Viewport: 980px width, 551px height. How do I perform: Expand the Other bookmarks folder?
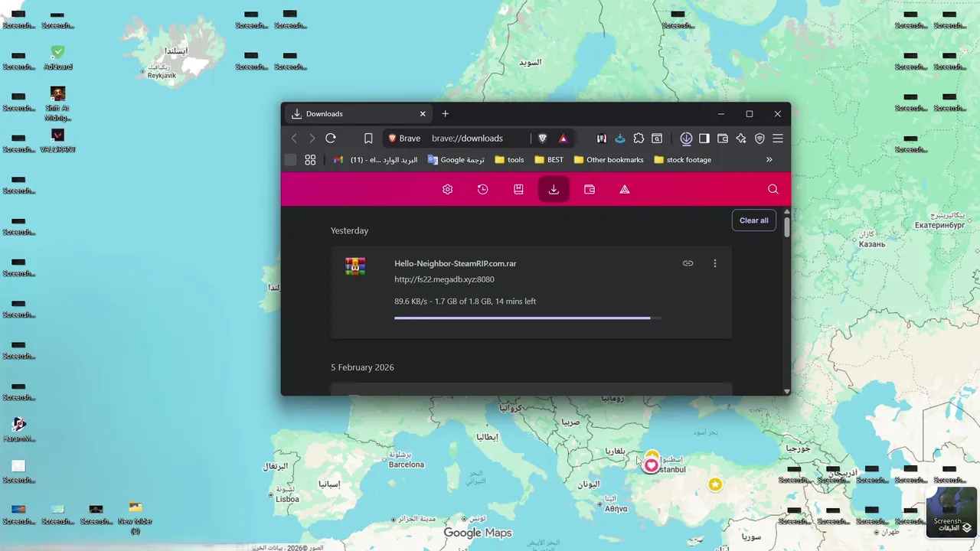(609, 160)
